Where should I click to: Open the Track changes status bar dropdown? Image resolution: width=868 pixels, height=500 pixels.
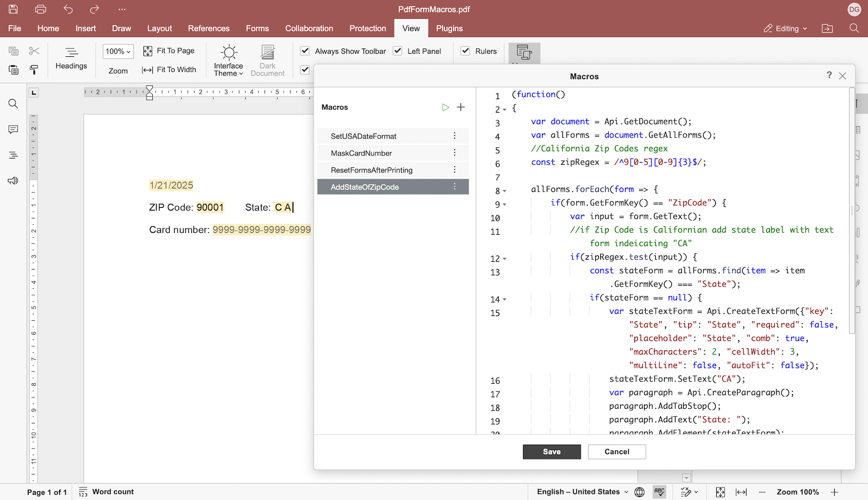[690, 492]
